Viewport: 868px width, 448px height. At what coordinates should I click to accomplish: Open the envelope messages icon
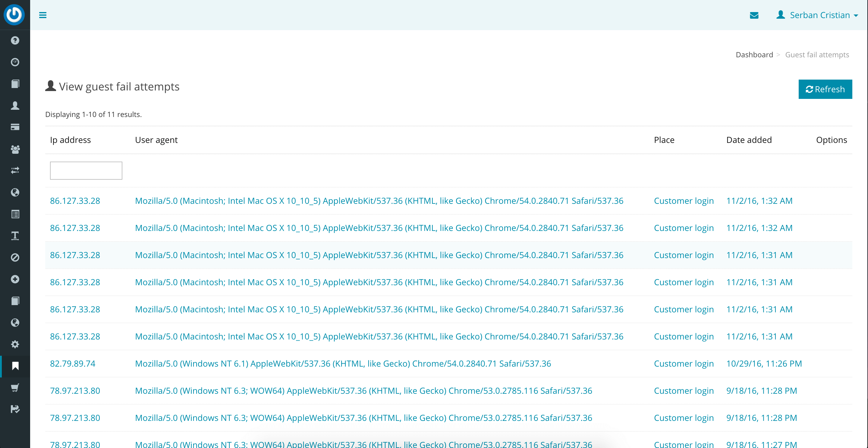click(754, 15)
